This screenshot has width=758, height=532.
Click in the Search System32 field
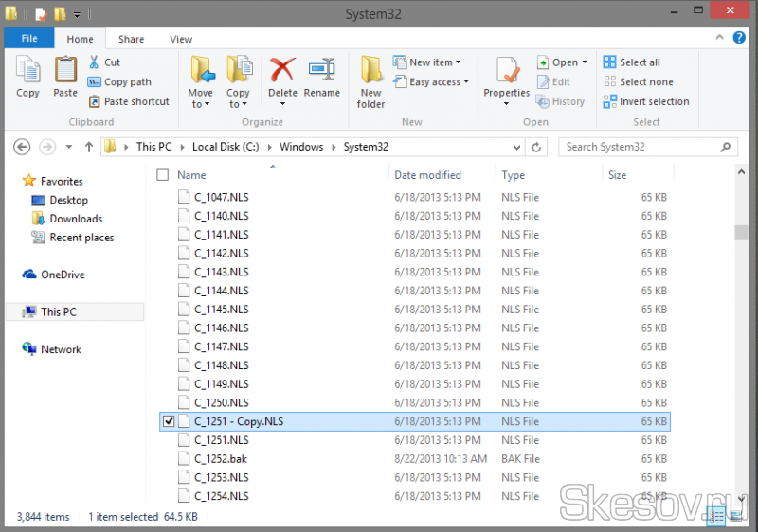click(640, 147)
